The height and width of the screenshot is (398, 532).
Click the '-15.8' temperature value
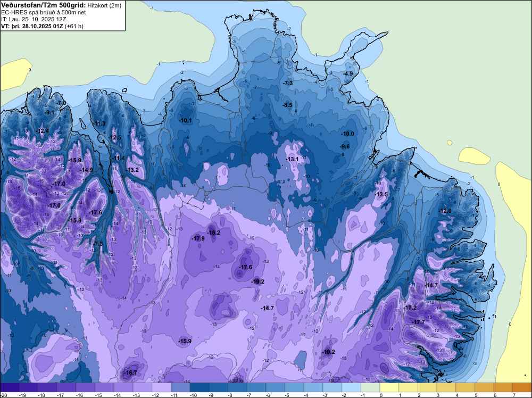(75, 220)
